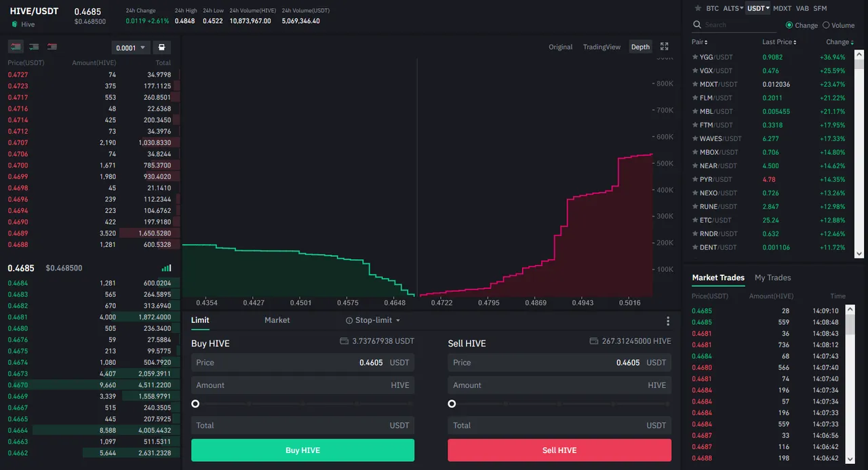Switch to the TradingView chart tab

pyautogui.click(x=601, y=47)
